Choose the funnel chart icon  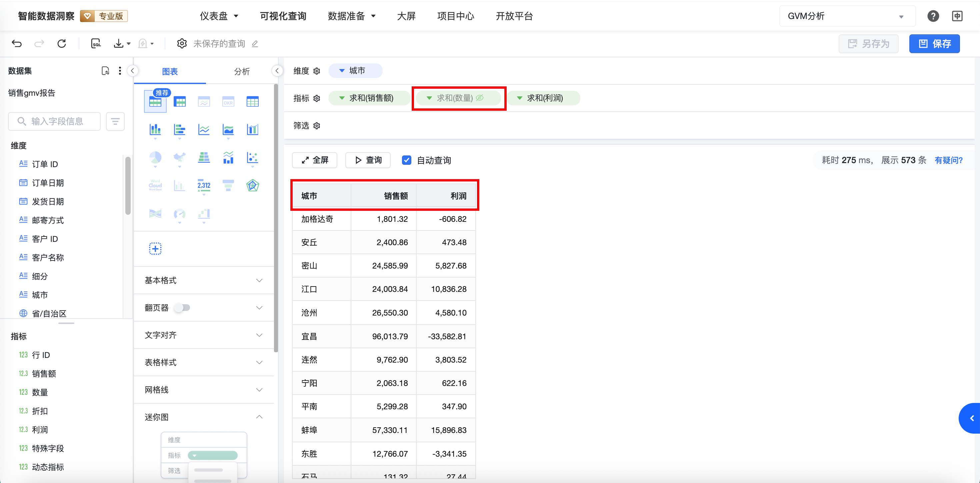228,185
